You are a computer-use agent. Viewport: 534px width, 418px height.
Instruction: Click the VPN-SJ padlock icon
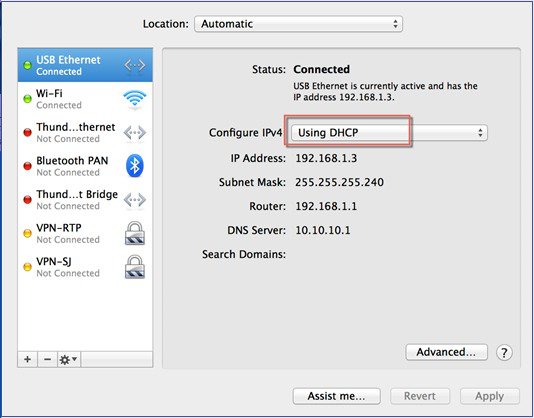[135, 267]
